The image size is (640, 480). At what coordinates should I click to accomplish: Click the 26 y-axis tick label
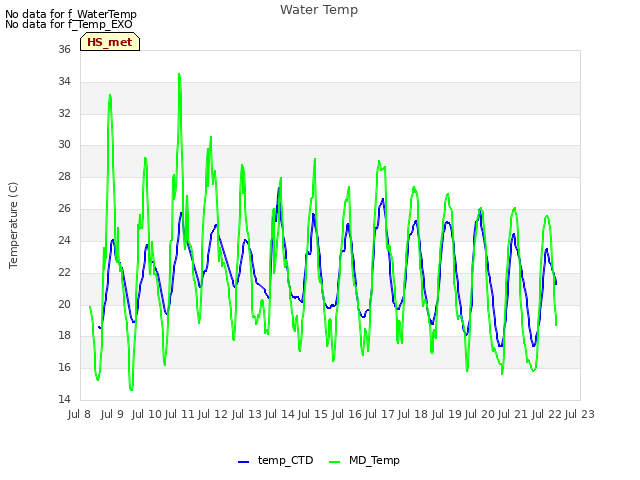tap(64, 209)
